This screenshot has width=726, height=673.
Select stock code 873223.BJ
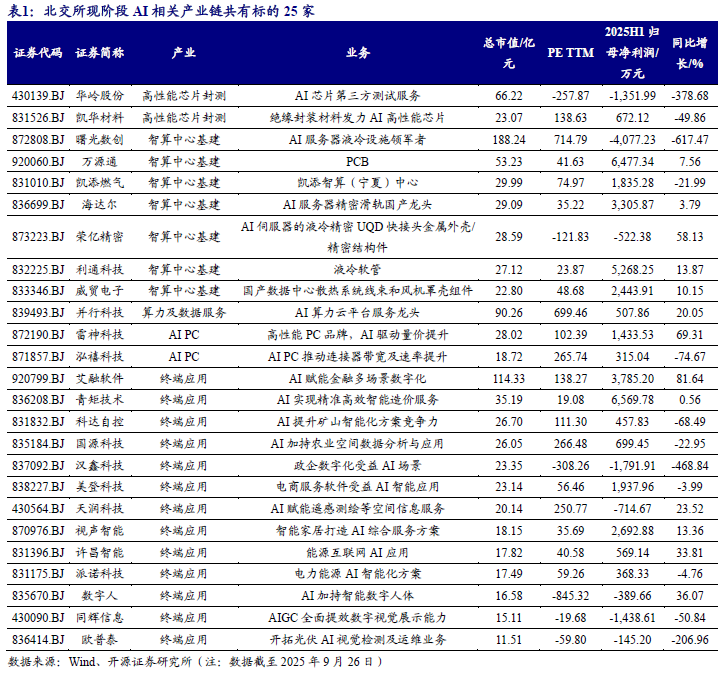38,237
